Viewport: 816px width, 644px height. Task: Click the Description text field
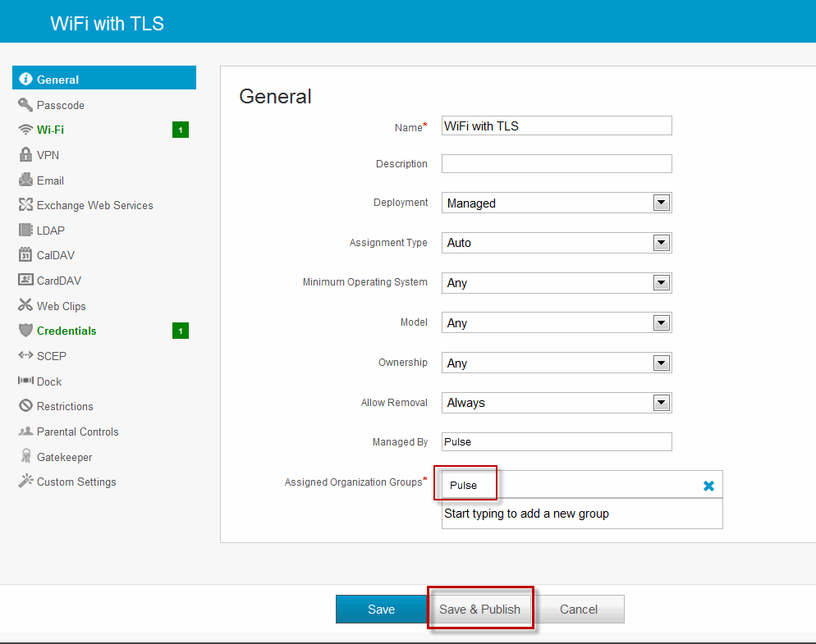coord(557,163)
